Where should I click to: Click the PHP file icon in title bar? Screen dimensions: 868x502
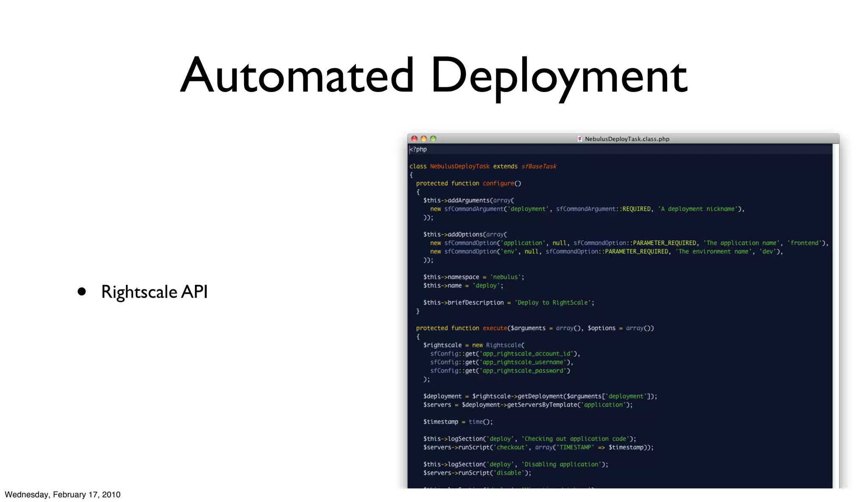(x=579, y=139)
